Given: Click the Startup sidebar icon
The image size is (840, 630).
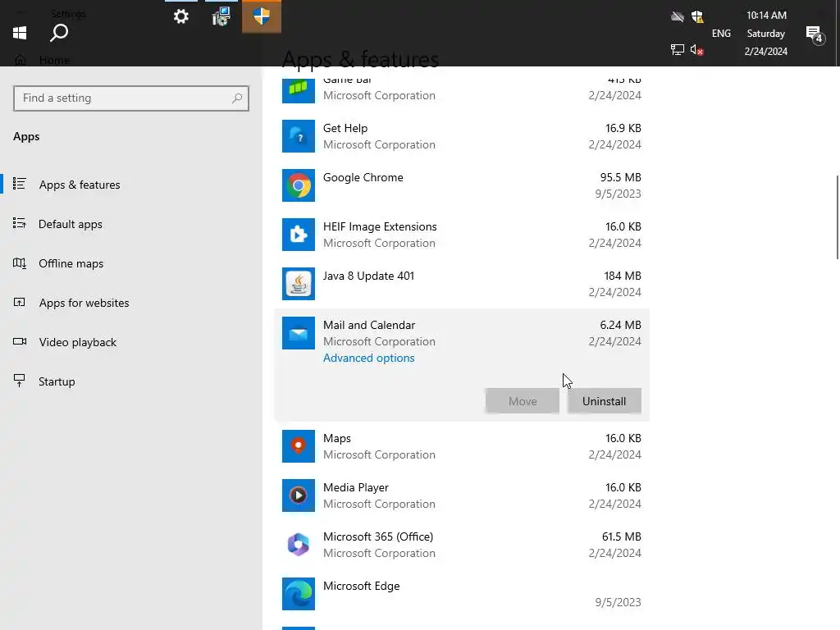Looking at the screenshot, I should [20, 381].
